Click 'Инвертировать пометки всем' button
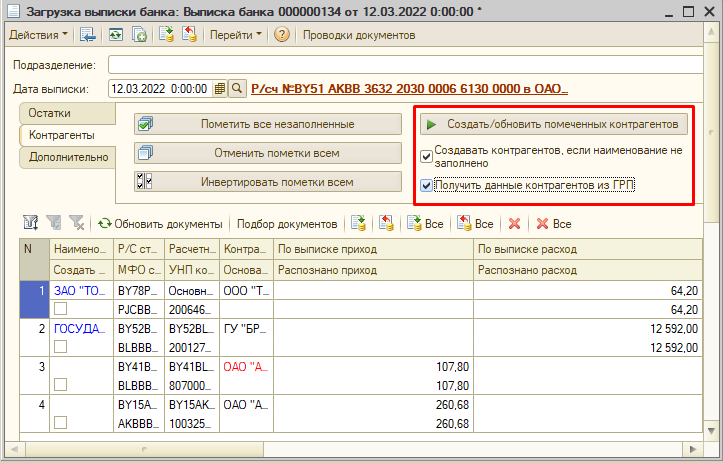This screenshot has height=463, width=723. pyautogui.click(x=263, y=183)
